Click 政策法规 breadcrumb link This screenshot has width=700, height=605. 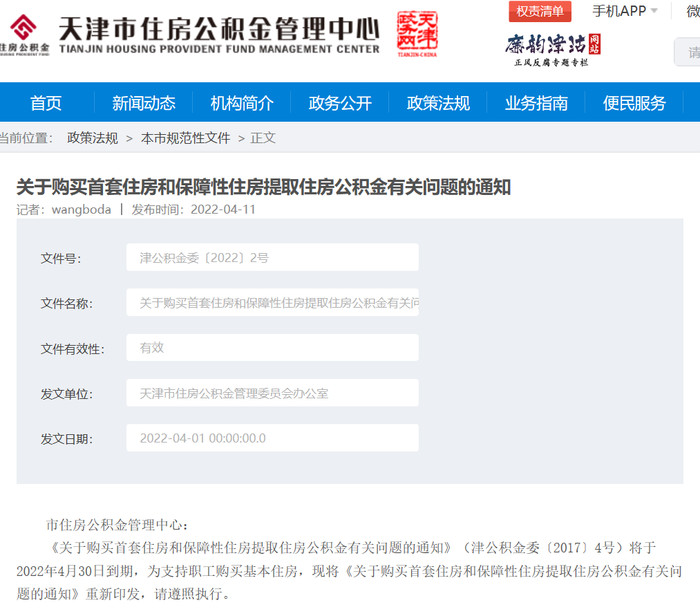click(93, 138)
